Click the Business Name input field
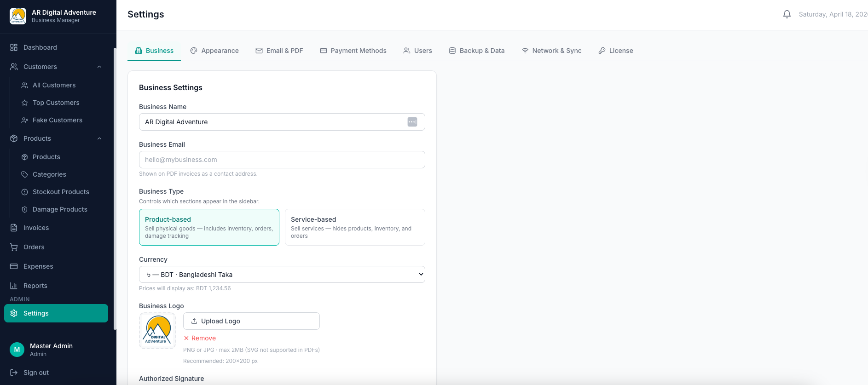This screenshot has height=385, width=868. (x=282, y=122)
